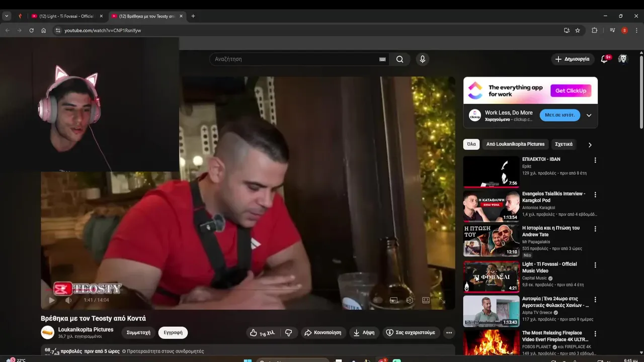This screenshot has height=362, width=644.
Task: Open the browser media controls icon
Action: (612, 31)
